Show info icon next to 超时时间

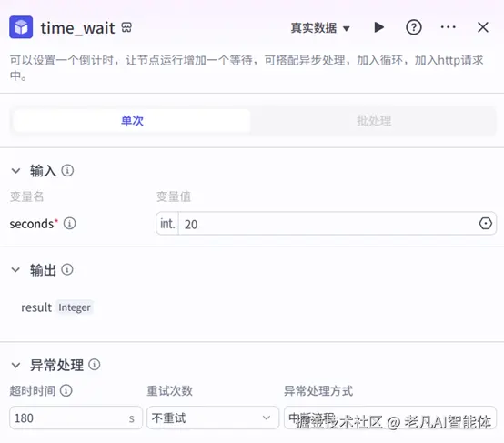click(x=66, y=390)
